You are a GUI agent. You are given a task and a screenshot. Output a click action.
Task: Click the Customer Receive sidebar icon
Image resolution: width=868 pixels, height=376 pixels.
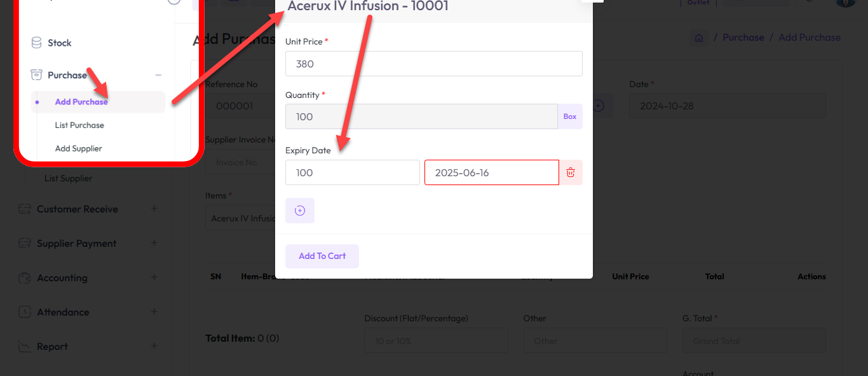coord(25,209)
